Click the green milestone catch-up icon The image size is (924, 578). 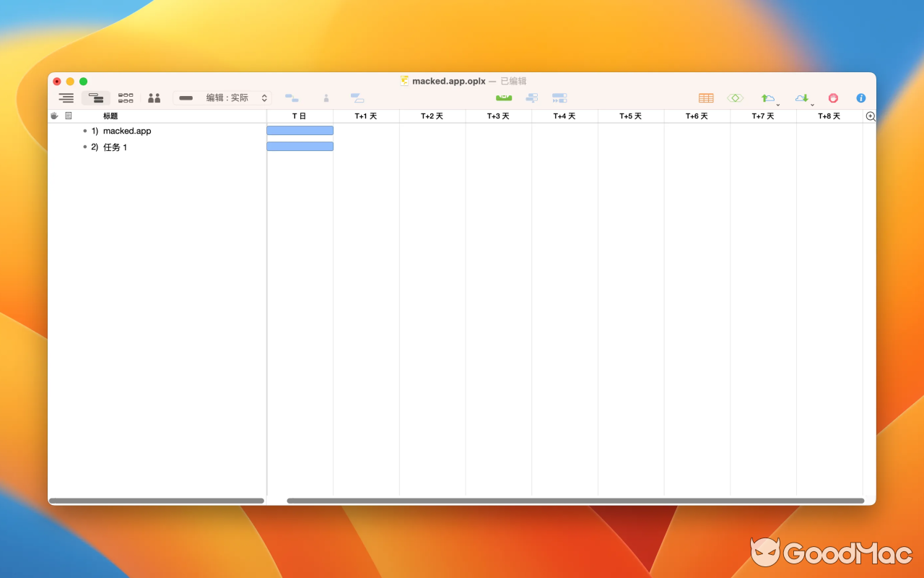pyautogui.click(x=503, y=98)
